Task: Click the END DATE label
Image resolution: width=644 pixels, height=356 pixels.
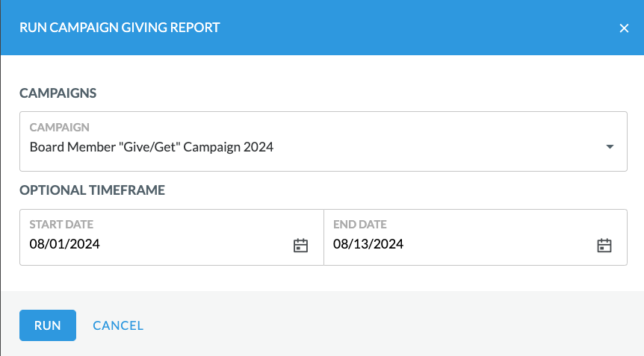Action: click(360, 225)
